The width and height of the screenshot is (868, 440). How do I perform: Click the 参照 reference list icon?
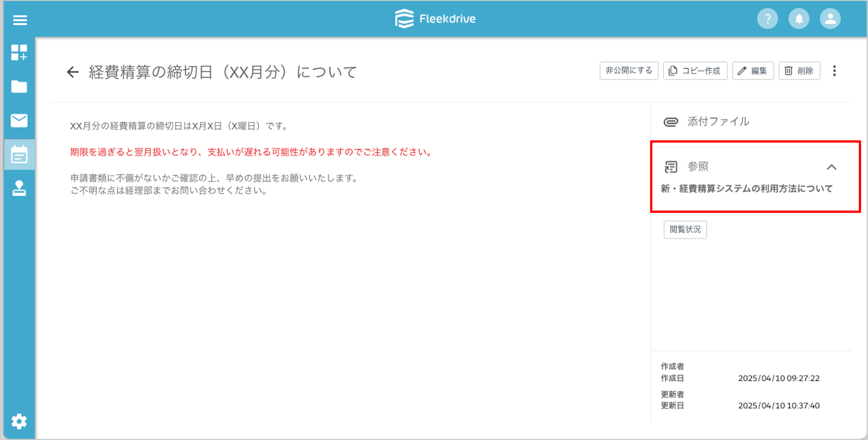click(671, 167)
